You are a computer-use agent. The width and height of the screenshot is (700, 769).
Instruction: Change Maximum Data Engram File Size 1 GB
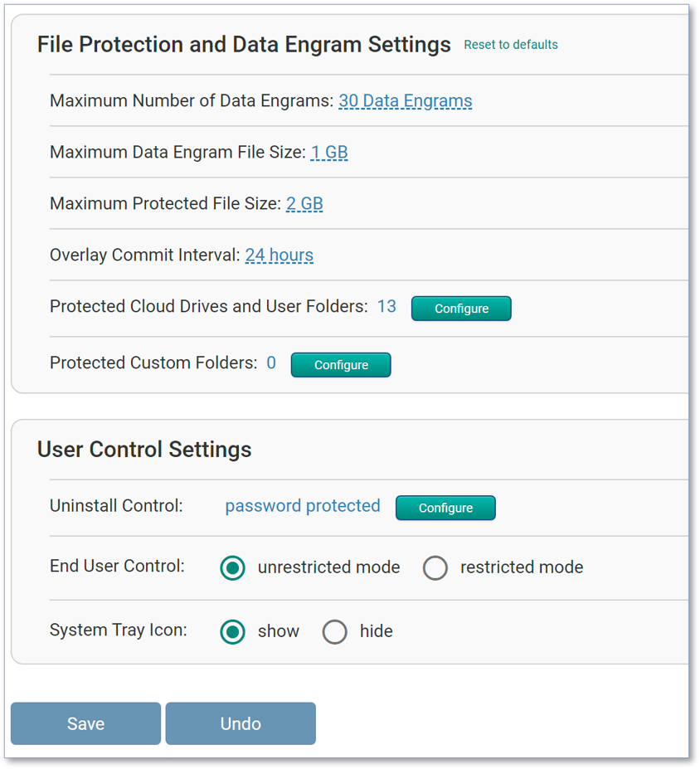tap(329, 152)
